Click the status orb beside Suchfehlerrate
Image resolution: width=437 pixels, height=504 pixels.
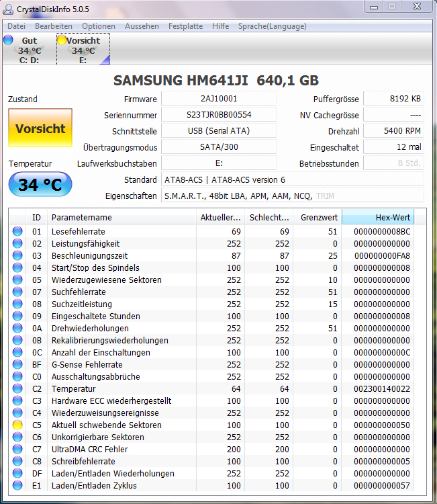tap(17, 292)
